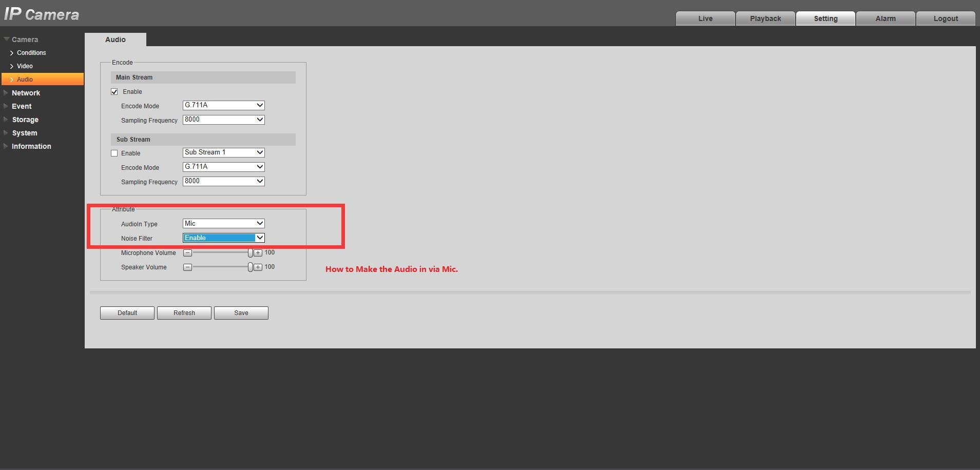Switch to the Playback tab
Viewport: 980px width, 470px height.
pos(765,18)
